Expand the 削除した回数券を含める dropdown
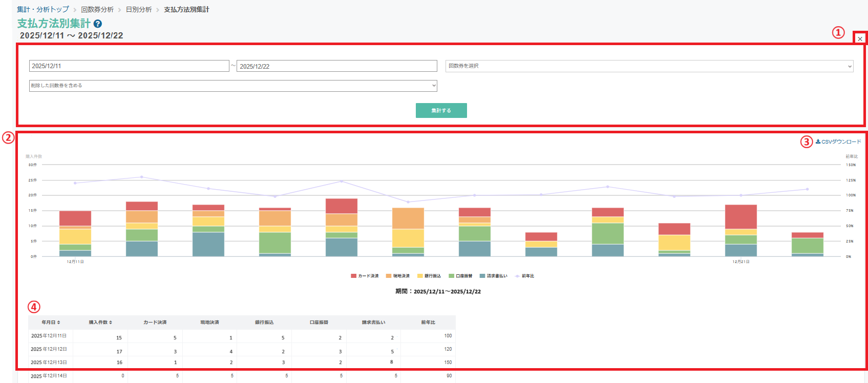Screen dimensions: 868x383 (x=233, y=86)
